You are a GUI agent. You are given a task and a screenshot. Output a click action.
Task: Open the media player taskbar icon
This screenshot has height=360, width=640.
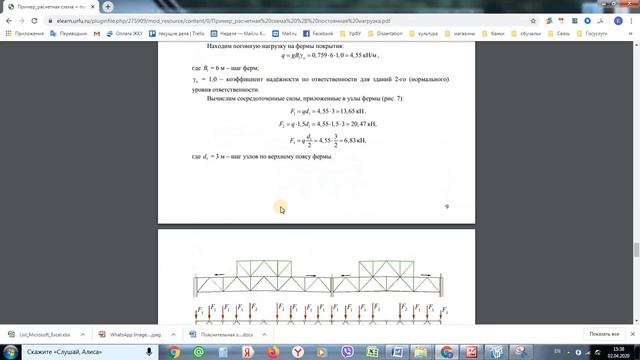click(x=322, y=352)
